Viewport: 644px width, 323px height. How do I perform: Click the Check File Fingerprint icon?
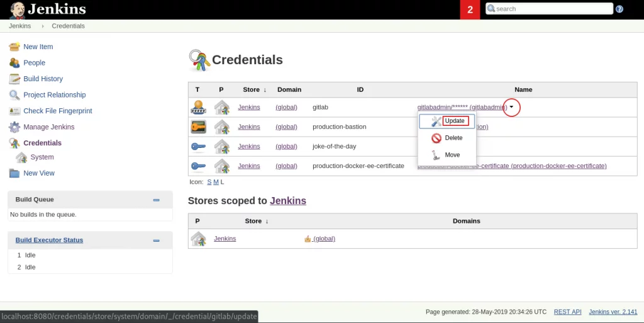[x=14, y=111]
